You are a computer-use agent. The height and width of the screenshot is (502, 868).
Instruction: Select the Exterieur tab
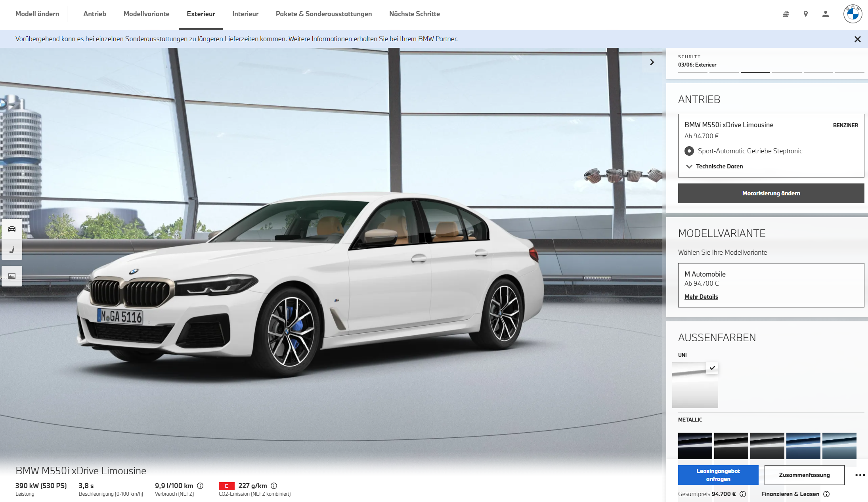point(201,14)
